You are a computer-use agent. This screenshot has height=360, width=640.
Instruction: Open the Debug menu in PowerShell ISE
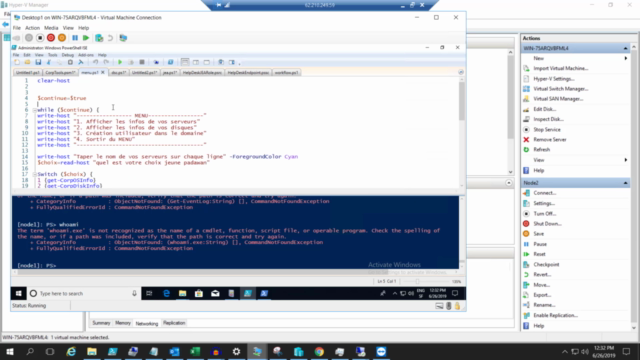(x=67, y=55)
